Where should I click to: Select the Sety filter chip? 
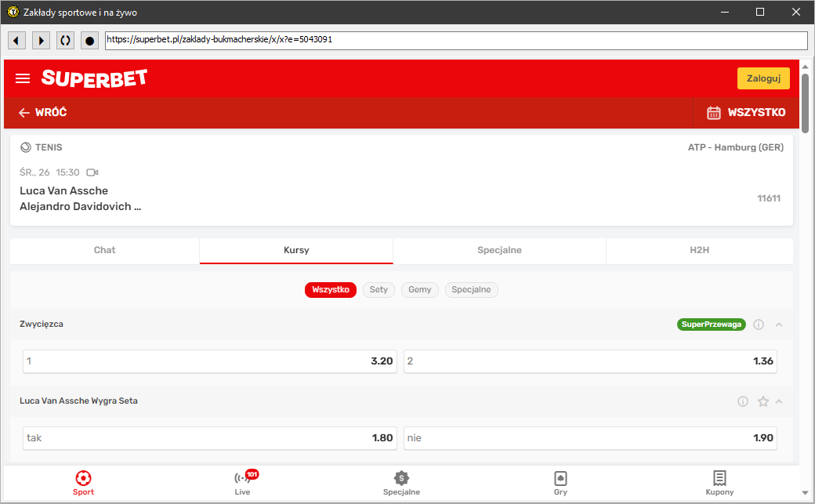tap(379, 290)
